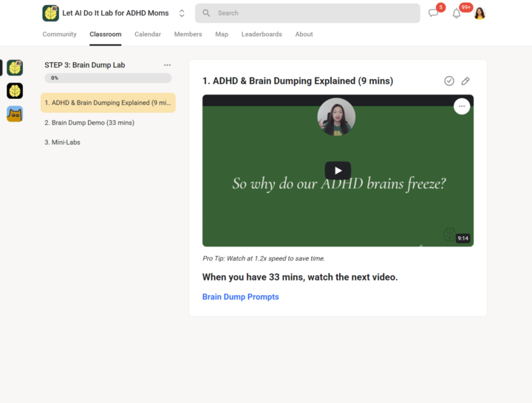Select black brain group icon in sidebar

click(x=15, y=91)
